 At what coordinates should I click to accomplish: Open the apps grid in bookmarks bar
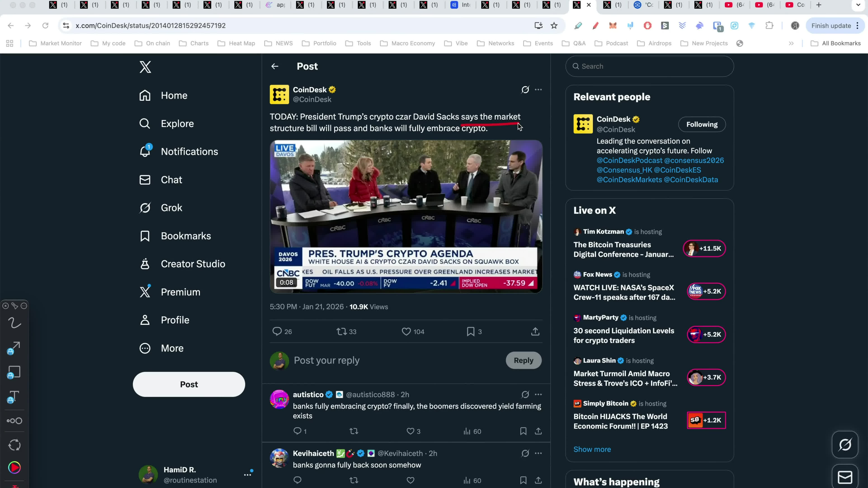[x=10, y=43]
